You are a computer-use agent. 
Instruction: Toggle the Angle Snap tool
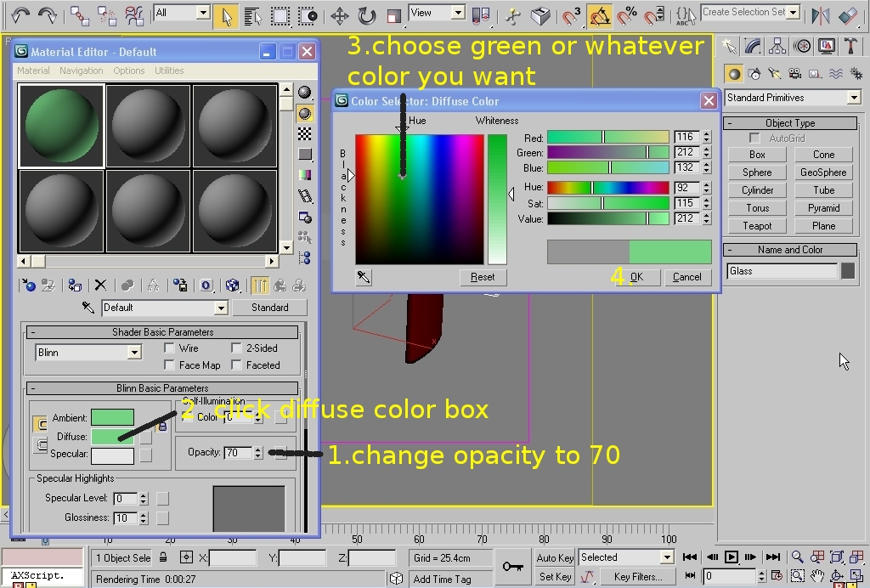(x=600, y=17)
